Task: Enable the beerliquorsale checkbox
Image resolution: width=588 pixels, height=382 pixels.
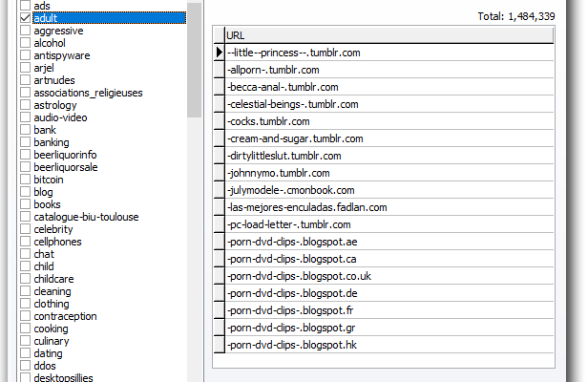Action: (25, 166)
